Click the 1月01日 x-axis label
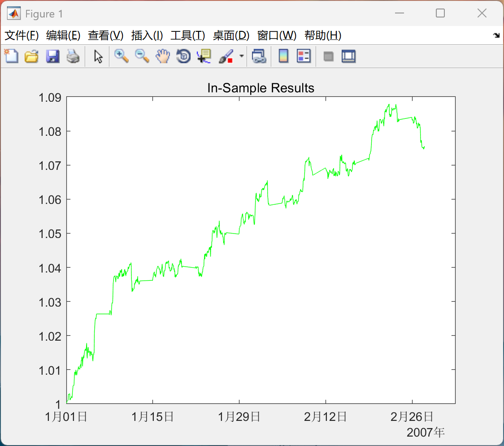 click(66, 417)
